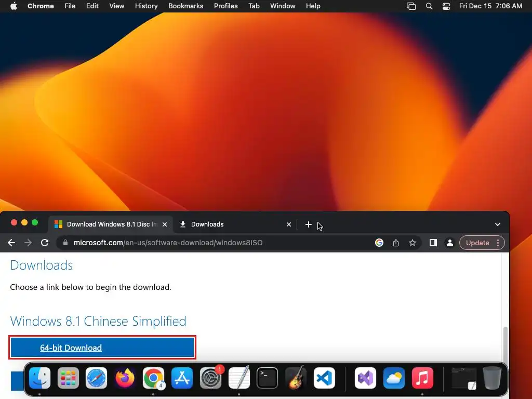The image size is (532, 399).
Task: Open the Google icon in address bar
Action: 379,243
